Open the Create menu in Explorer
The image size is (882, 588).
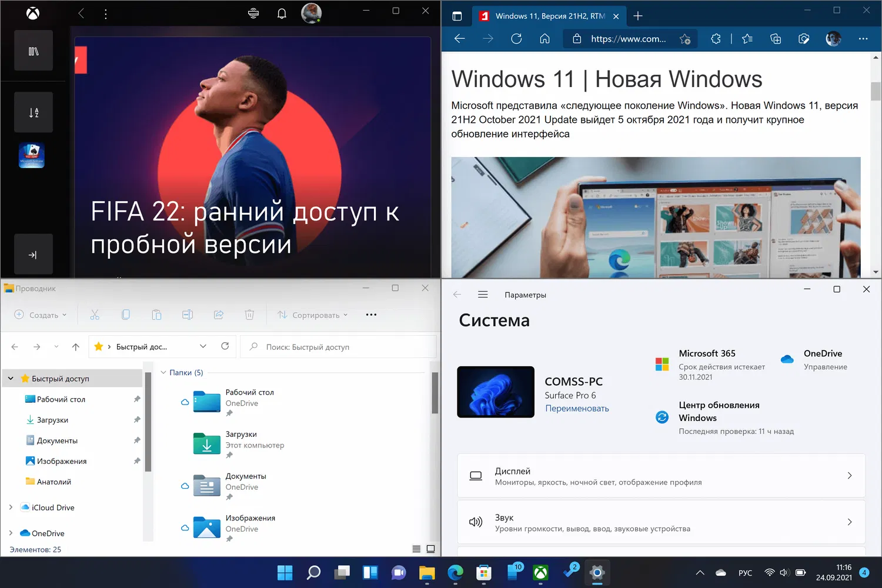click(40, 315)
